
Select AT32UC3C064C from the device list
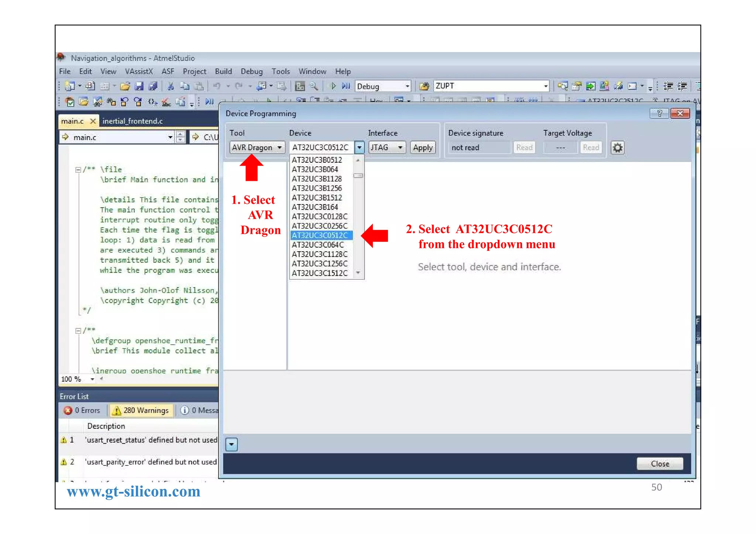318,245
